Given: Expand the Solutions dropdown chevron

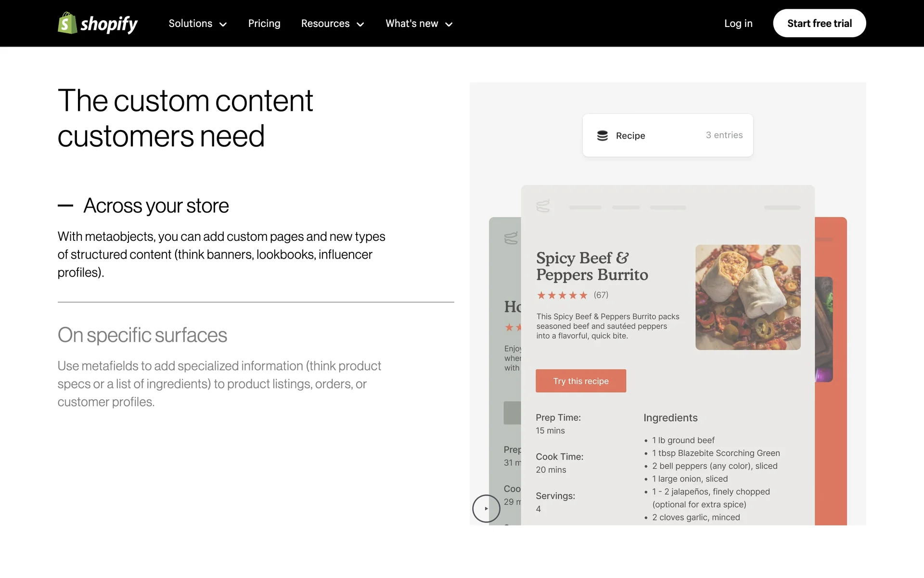Looking at the screenshot, I should point(223,24).
